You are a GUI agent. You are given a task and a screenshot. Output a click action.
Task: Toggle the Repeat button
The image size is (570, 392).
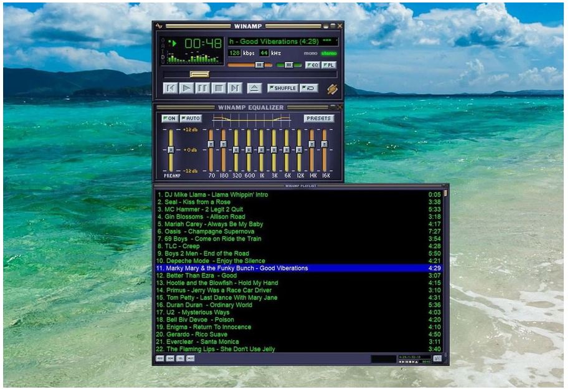(x=309, y=88)
